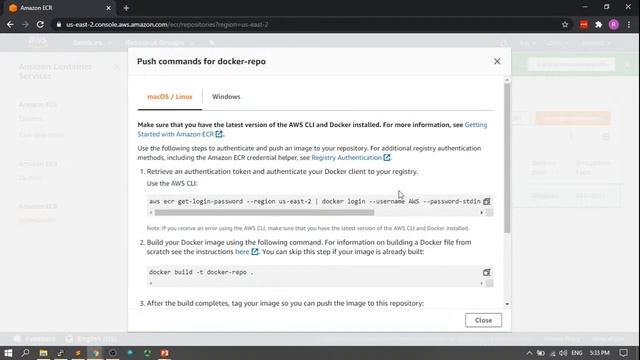Click the browser address bar URL
The width and height of the screenshot is (640, 360).
167,24
